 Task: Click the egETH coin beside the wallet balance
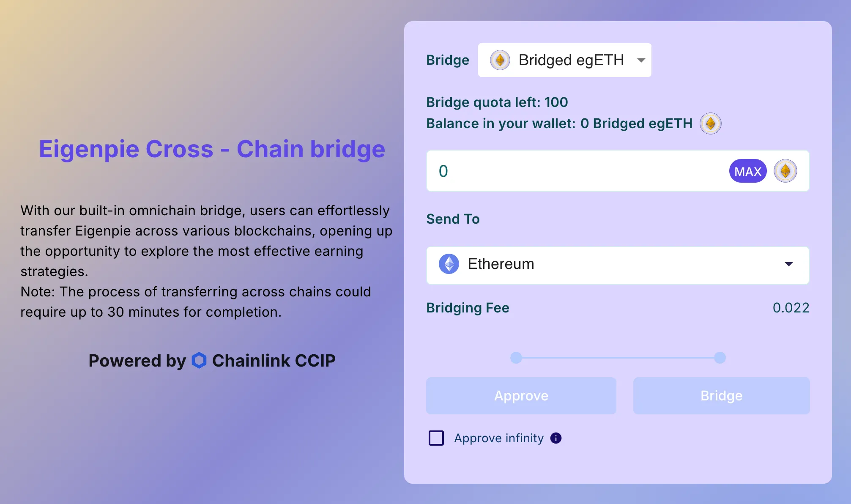point(711,123)
